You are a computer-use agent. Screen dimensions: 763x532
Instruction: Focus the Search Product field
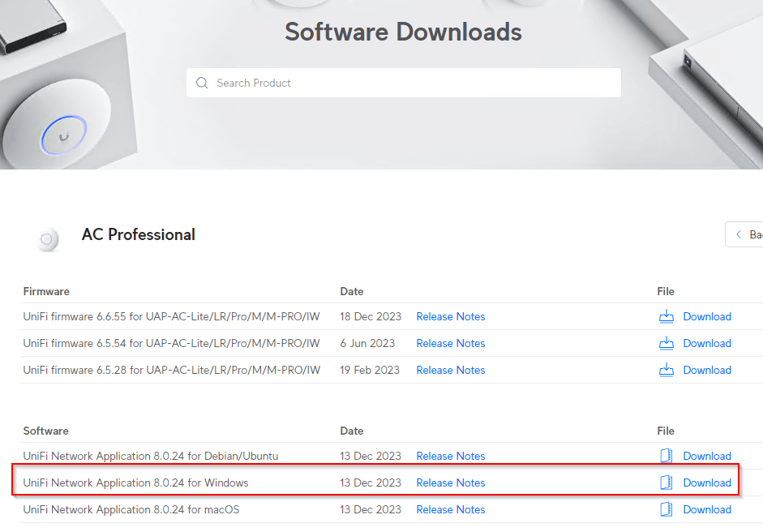(x=414, y=83)
